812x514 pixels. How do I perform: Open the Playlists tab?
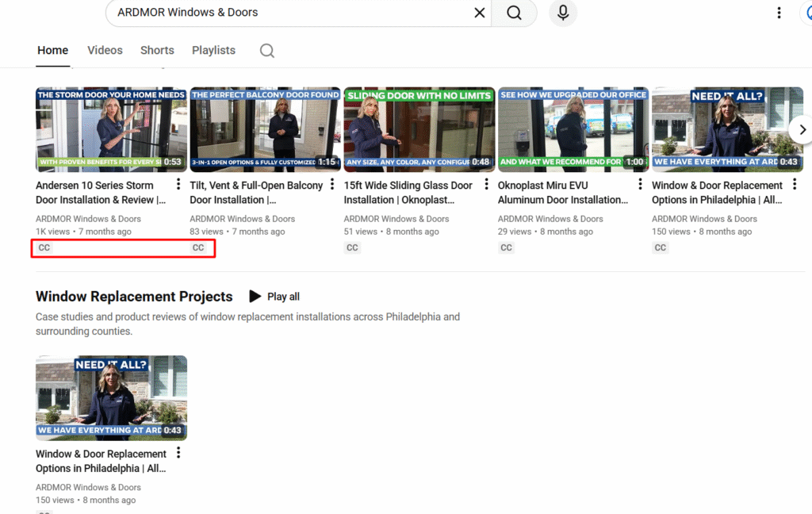213,50
